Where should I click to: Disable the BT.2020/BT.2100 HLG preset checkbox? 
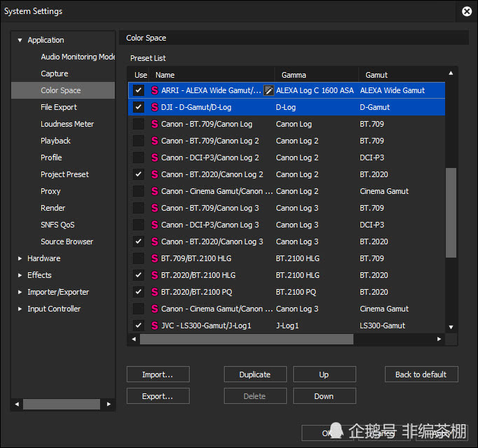point(139,275)
